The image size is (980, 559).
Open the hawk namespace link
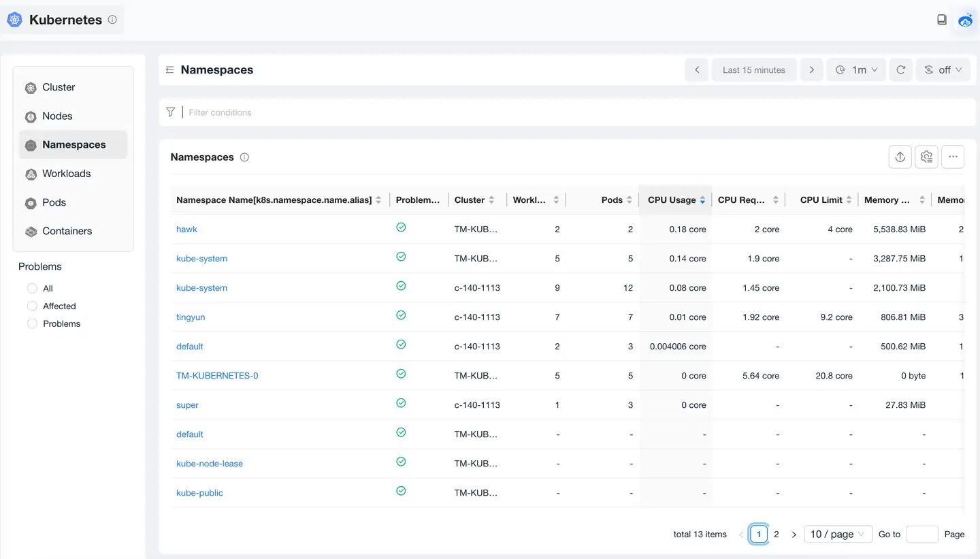point(186,229)
